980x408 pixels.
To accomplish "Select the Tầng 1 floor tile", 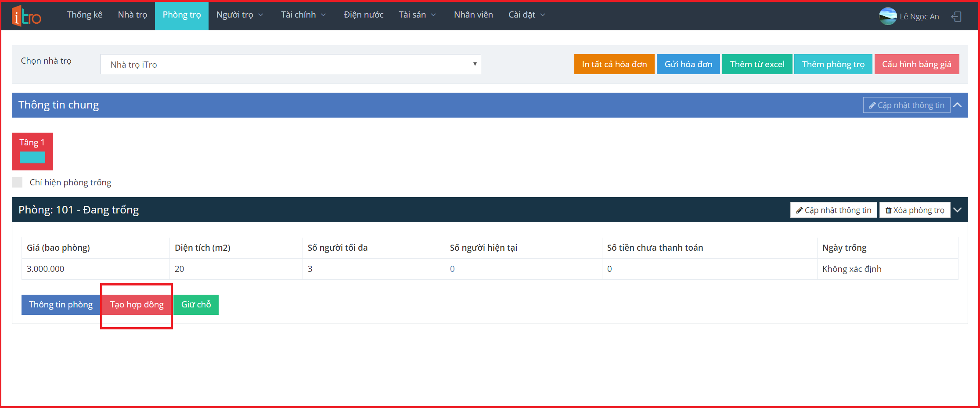I will pyautogui.click(x=32, y=151).
